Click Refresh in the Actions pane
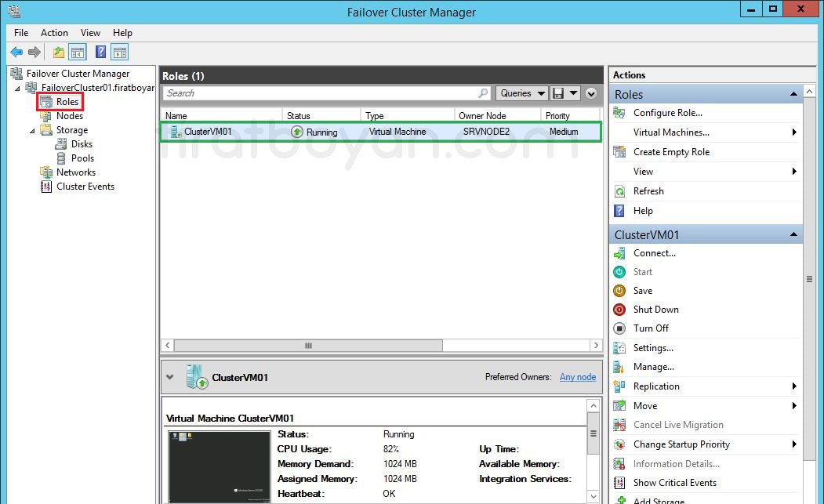The height and width of the screenshot is (504, 824). (x=648, y=191)
